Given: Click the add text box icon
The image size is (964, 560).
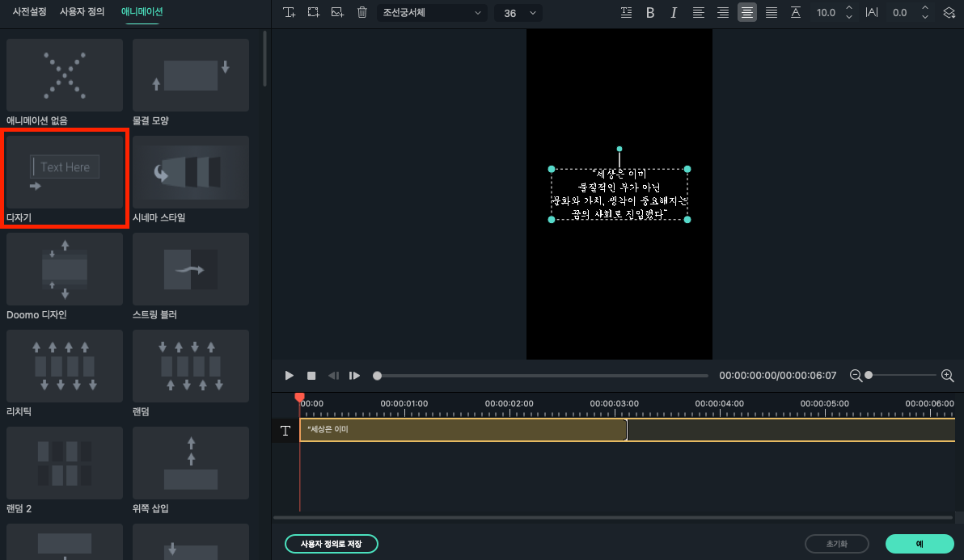Looking at the screenshot, I should click(289, 12).
